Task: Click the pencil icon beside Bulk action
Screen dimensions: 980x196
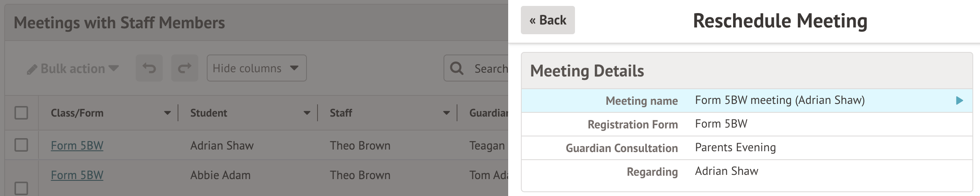Action: 32,69
